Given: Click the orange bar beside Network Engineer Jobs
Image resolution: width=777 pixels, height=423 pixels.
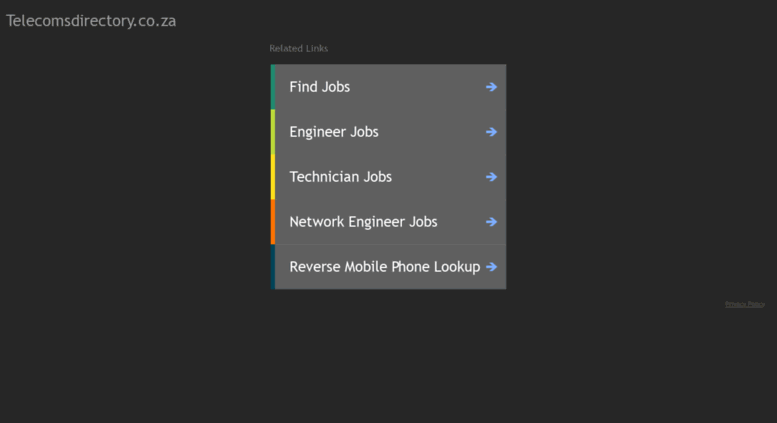Looking at the screenshot, I should [273, 222].
